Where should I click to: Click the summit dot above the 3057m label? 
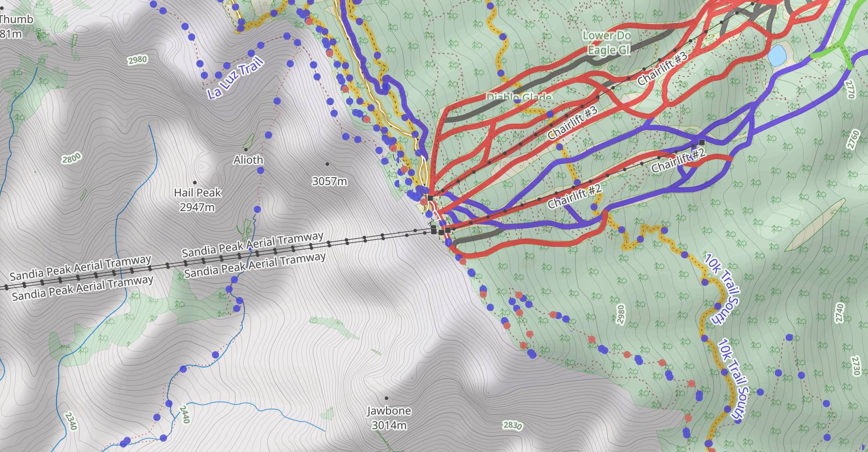[327, 164]
